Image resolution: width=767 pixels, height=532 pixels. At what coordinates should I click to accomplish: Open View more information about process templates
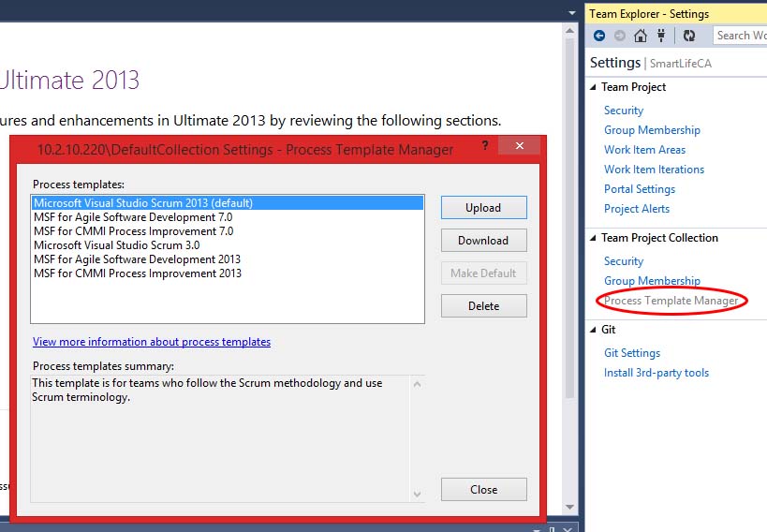152,342
